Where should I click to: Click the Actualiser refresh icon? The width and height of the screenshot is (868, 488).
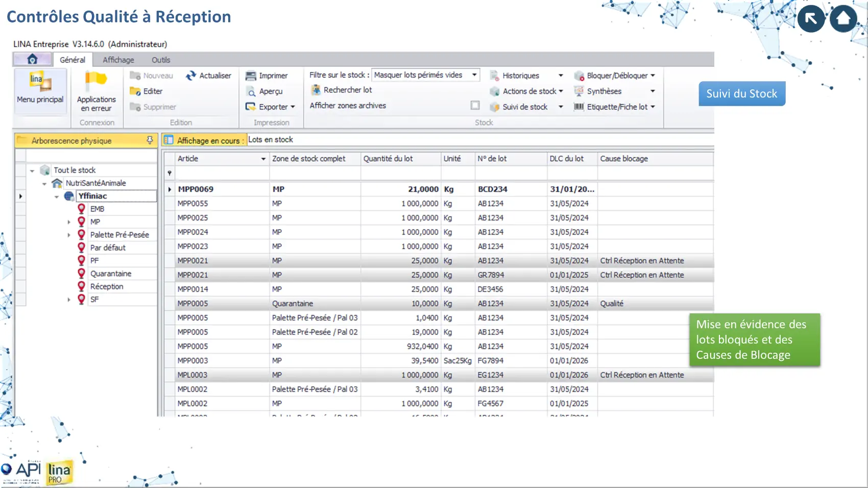[x=191, y=76]
